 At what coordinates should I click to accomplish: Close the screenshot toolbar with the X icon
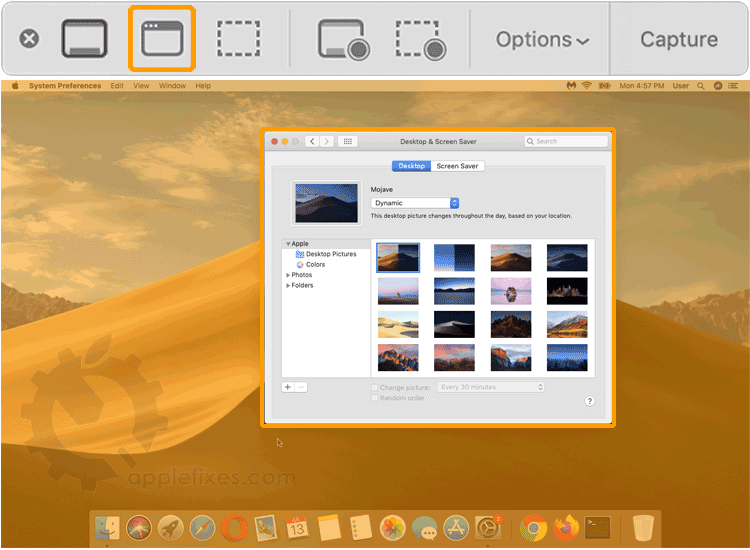point(29,39)
